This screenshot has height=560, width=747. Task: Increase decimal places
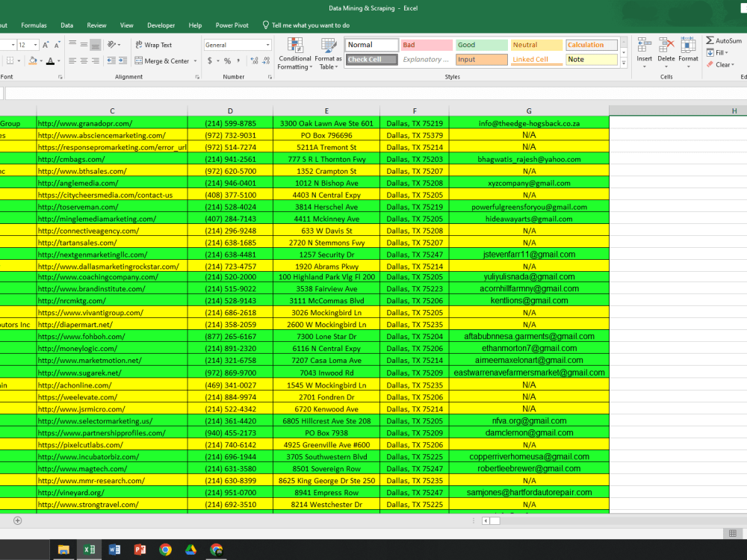tap(255, 61)
